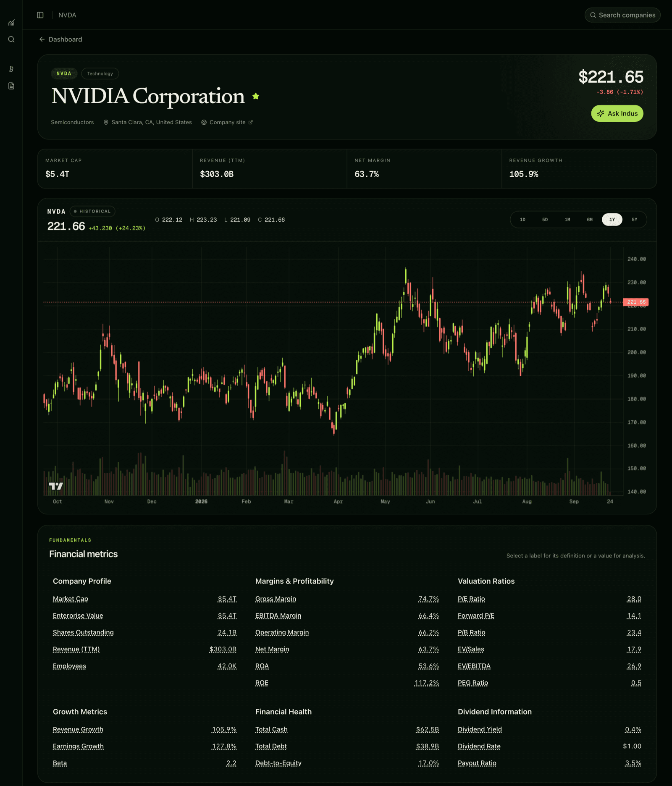Image resolution: width=672 pixels, height=786 pixels.
Task: Open definition of Debt-to-Equity label
Action: tap(278, 763)
